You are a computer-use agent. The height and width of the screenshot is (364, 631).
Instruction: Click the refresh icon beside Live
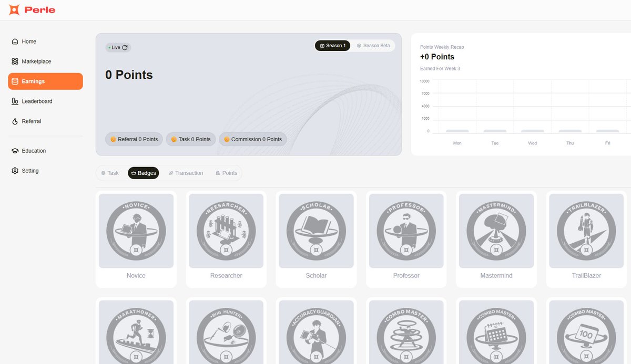pyautogui.click(x=125, y=47)
